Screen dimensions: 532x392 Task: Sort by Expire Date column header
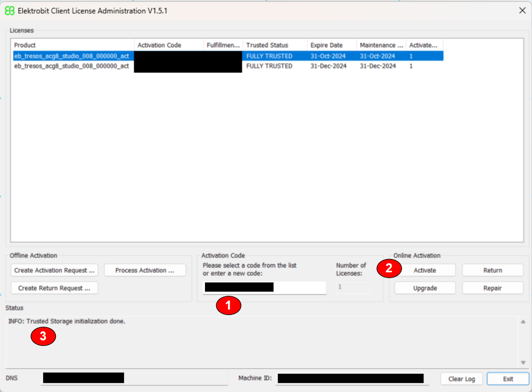331,45
